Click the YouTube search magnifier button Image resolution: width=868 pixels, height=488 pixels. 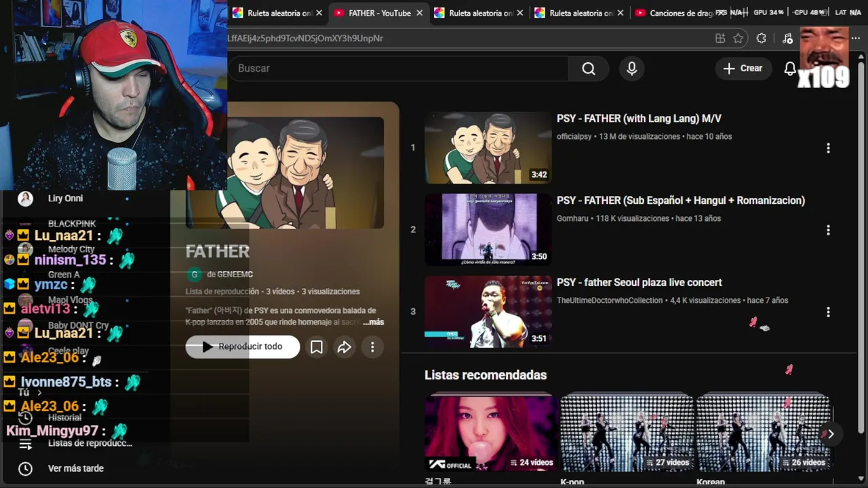pos(588,68)
